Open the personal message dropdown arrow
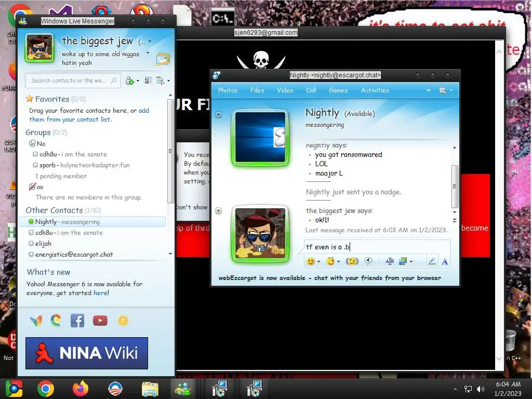 coord(148,53)
